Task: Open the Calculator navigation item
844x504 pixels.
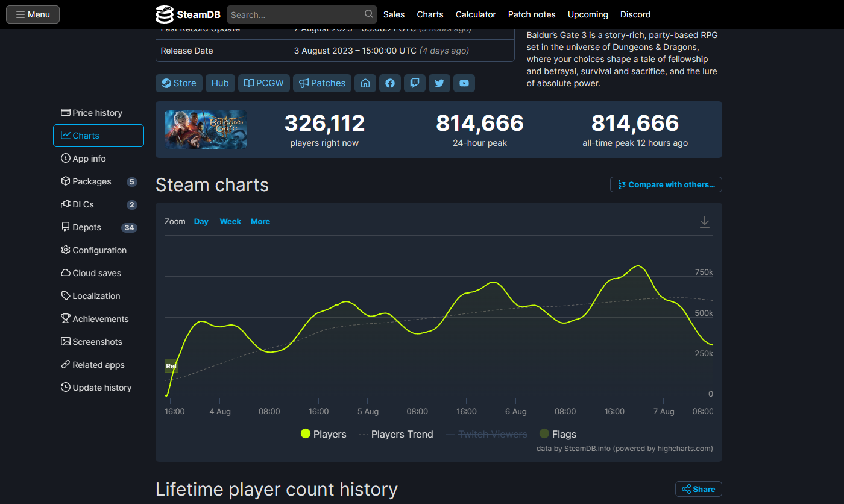Action: (x=476, y=14)
